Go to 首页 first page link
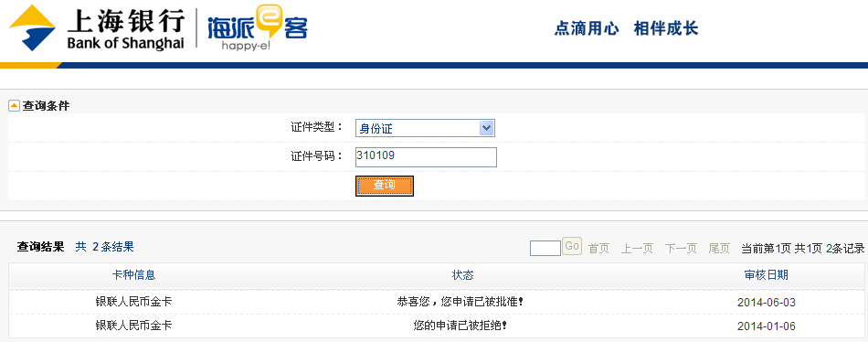This screenshot has width=868, height=342. pos(598,249)
